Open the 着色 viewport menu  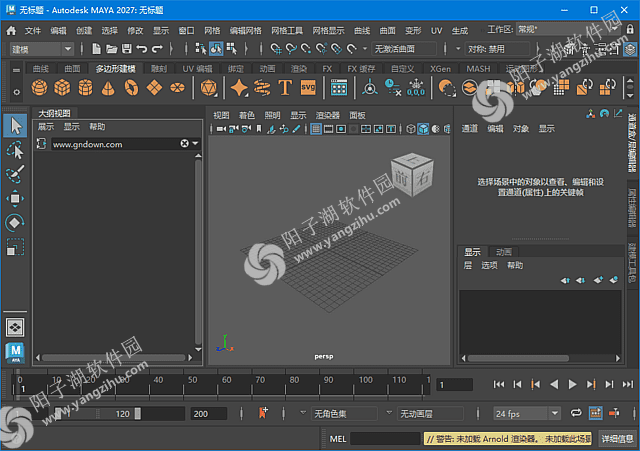(x=247, y=115)
